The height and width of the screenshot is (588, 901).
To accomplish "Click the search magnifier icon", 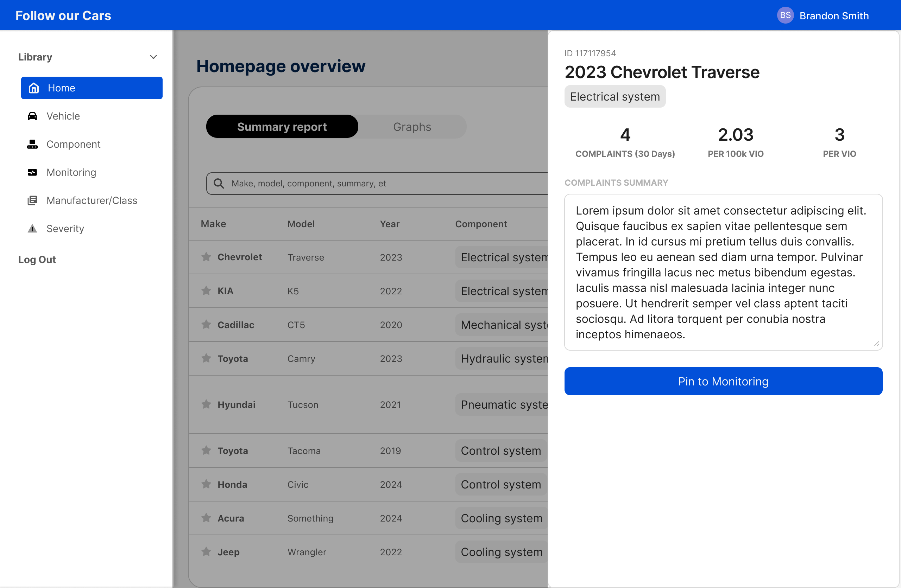I will click(219, 184).
